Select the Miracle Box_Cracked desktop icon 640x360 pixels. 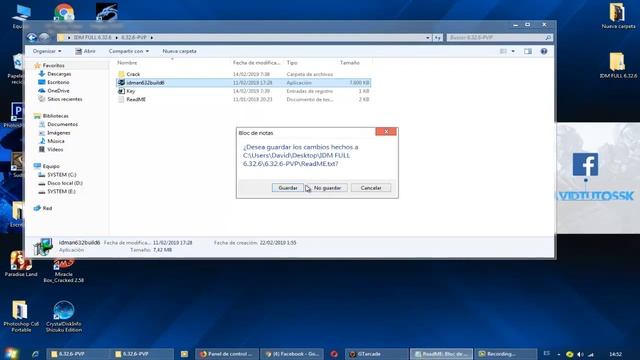point(63,271)
